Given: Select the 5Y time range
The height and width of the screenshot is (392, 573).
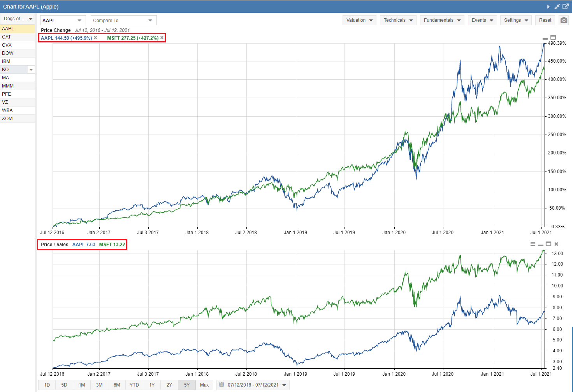Looking at the screenshot, I should click(x=187, y=385).
